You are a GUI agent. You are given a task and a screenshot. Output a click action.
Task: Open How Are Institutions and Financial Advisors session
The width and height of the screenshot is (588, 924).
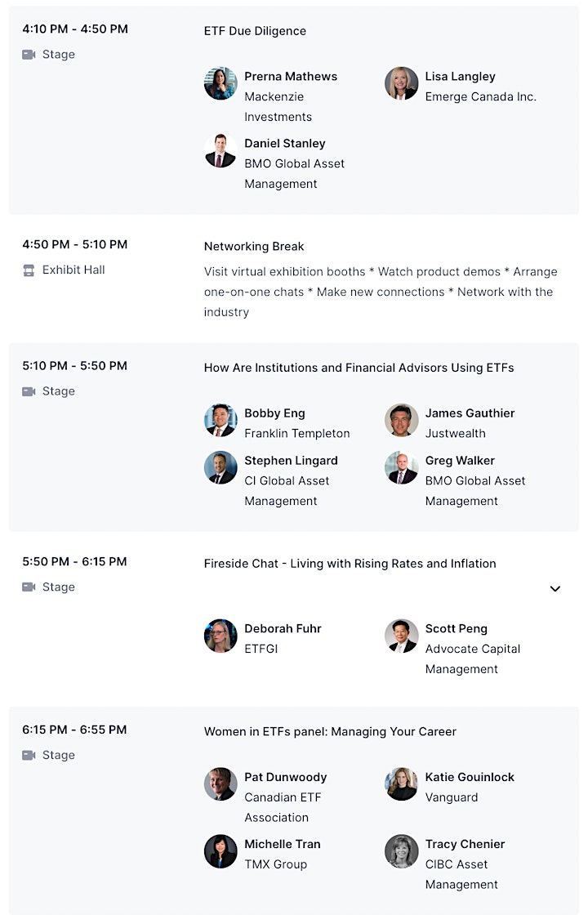(x=359, y=368)
